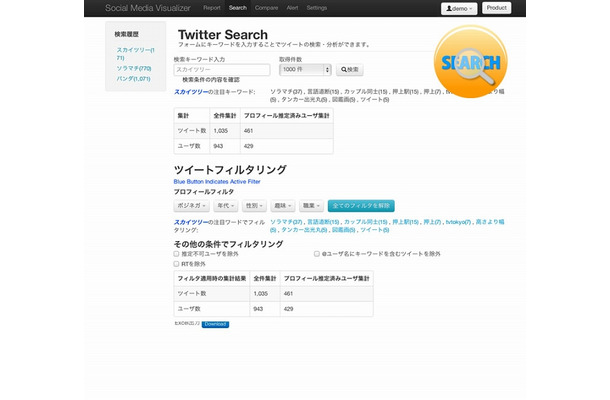Click the 429 user count in upper table
Screen dimensions: 610x400
click(x=249, y=146)
